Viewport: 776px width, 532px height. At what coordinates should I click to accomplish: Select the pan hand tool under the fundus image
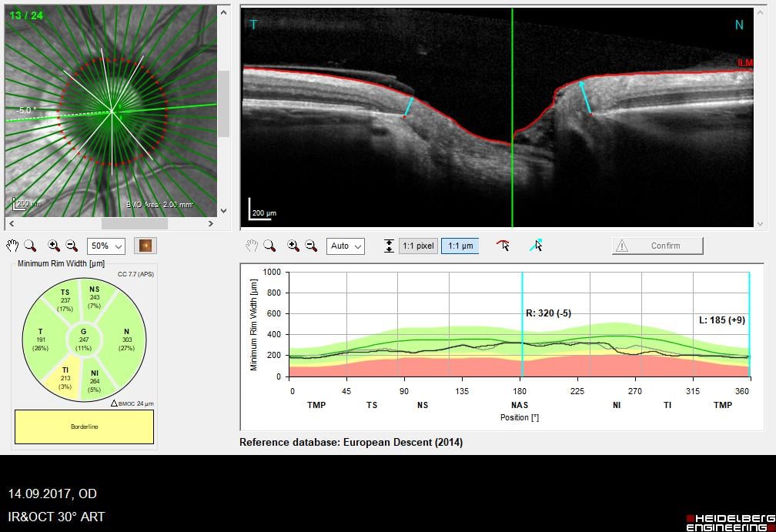click(12, 246)
